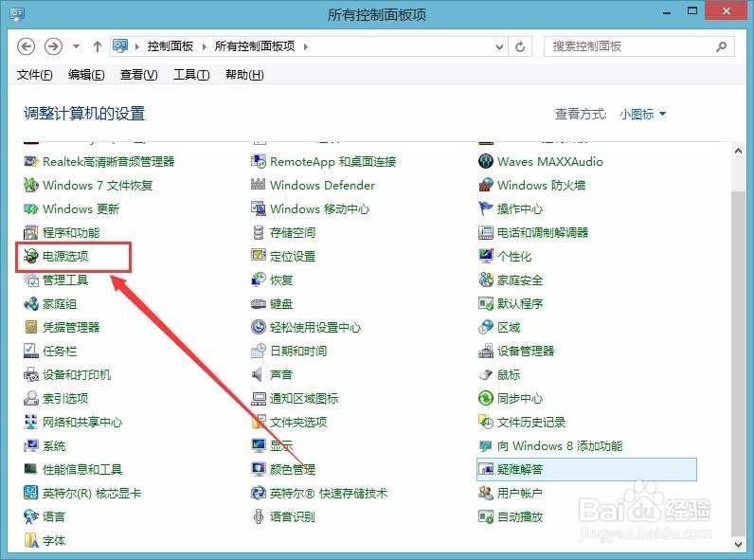Open the 疑难解答 link
Image resolution: width=754 pixels, height=560 pixels.
520,470
